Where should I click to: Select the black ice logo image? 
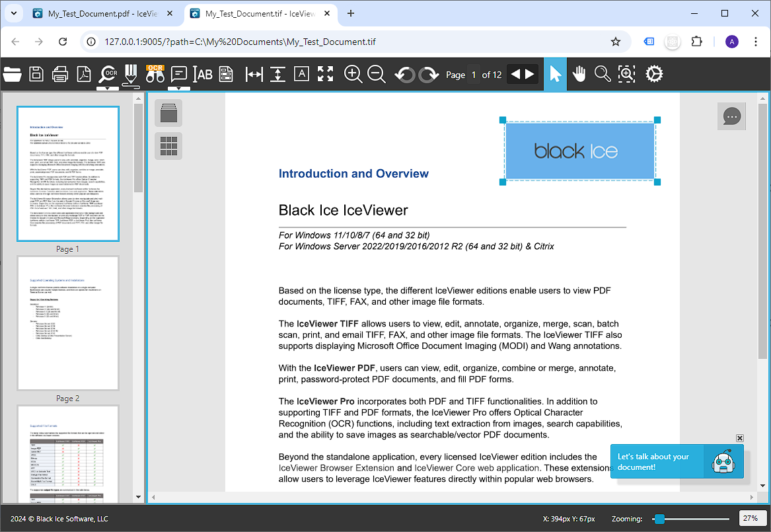click(580, 151)
